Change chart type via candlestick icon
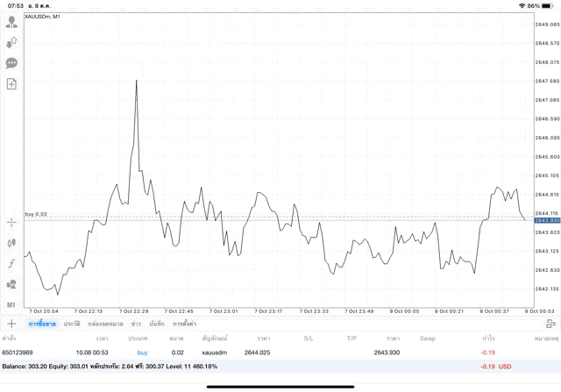Screen dimensions: 561x392 point(11,243)
